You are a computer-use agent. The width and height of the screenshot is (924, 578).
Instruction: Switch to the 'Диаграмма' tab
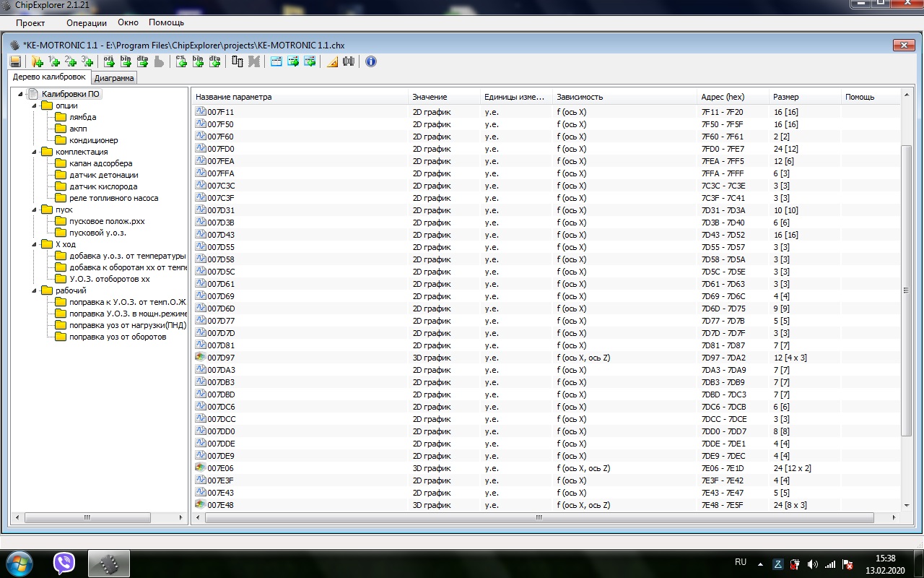pos(114,78)
